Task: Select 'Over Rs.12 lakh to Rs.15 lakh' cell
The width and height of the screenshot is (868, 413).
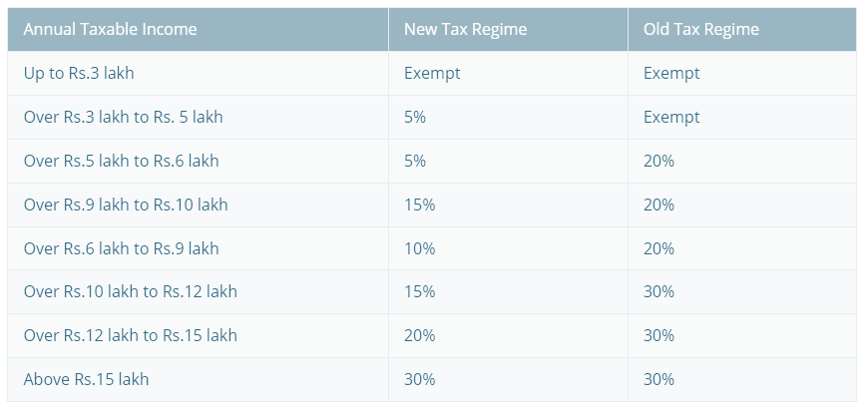Action: tap(131, 336)
